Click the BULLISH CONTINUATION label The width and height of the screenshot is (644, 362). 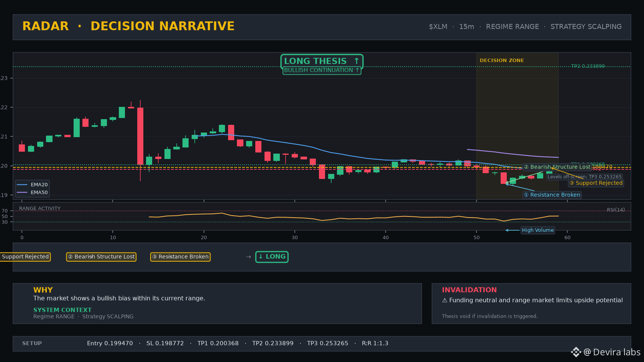[322, 70]
